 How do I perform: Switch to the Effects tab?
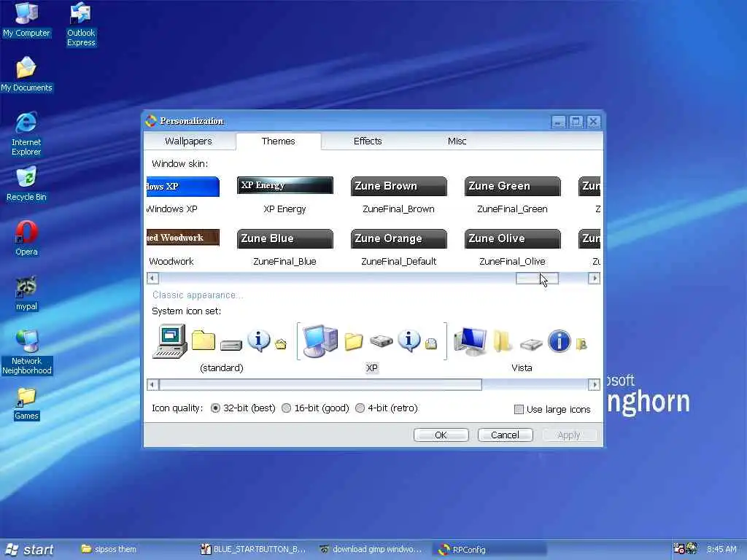[368, 141]
